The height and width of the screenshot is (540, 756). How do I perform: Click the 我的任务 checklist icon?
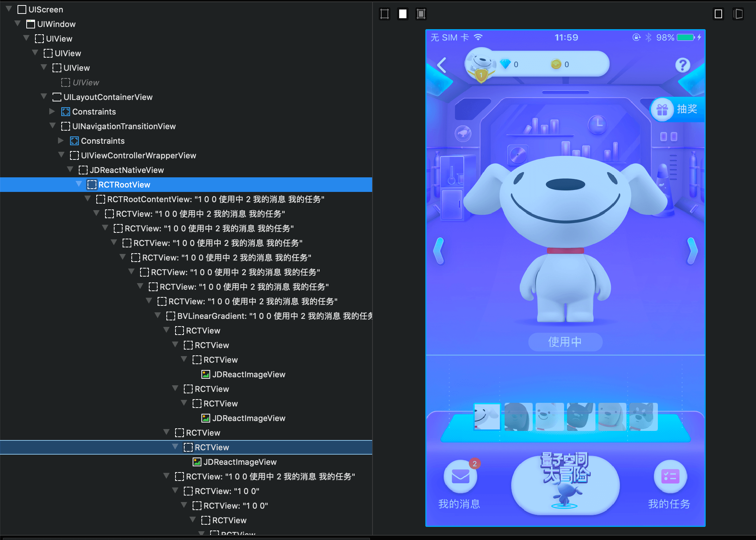[x=670, y=476]
